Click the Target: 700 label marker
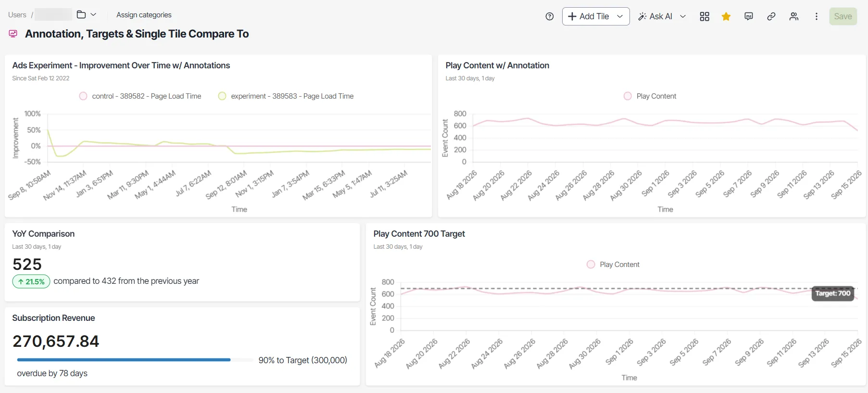The width and height of the screenshot is (868, 393). 833,293
